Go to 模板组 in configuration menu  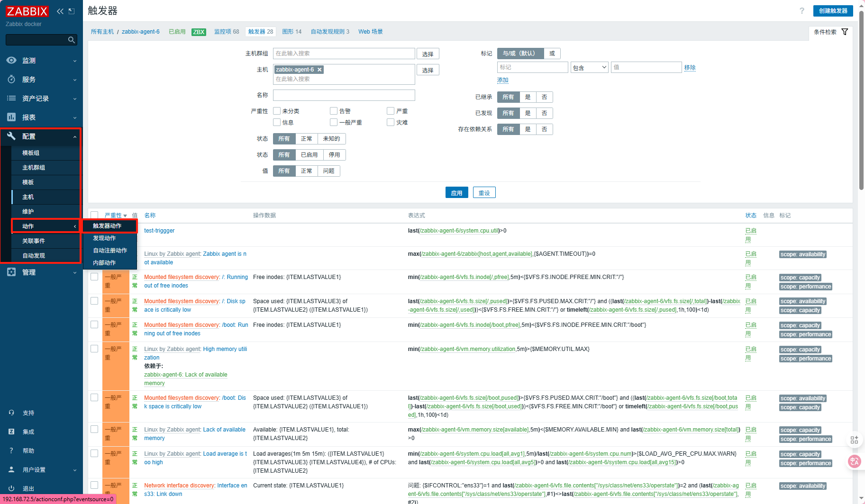pos(31,153)
